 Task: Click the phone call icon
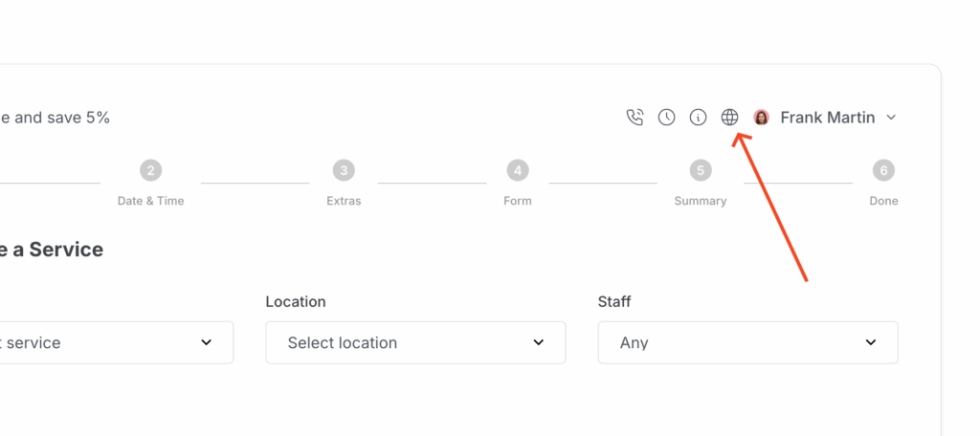tap(635, 117)
